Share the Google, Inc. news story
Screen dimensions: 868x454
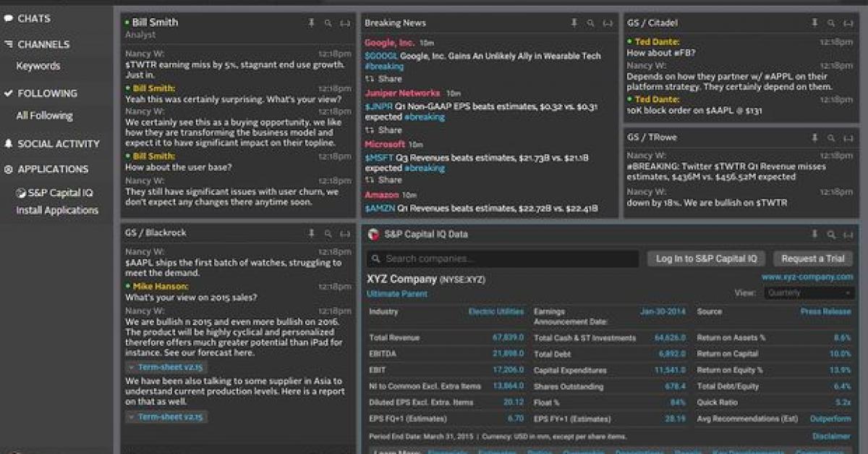tap(383, 79)
